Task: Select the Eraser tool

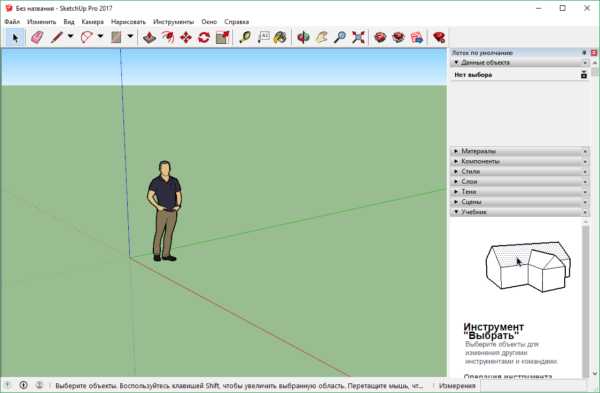Action: coord(37,38)
